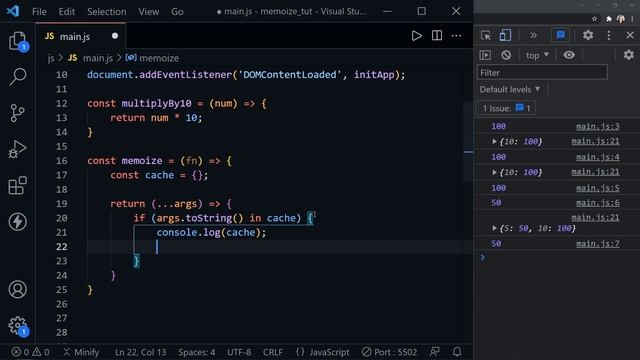Open the main.js:5 source link

point(598,188)
